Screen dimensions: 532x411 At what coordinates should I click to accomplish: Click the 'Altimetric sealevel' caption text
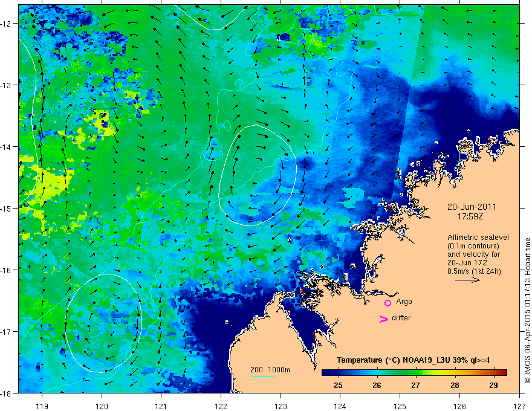[x=478, y=238]
